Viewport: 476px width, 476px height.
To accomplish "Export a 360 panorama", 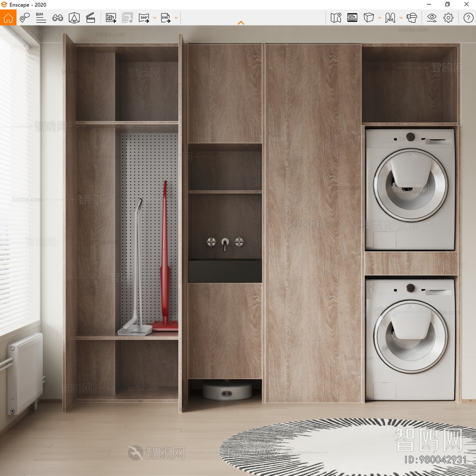I will click(144, 18).
